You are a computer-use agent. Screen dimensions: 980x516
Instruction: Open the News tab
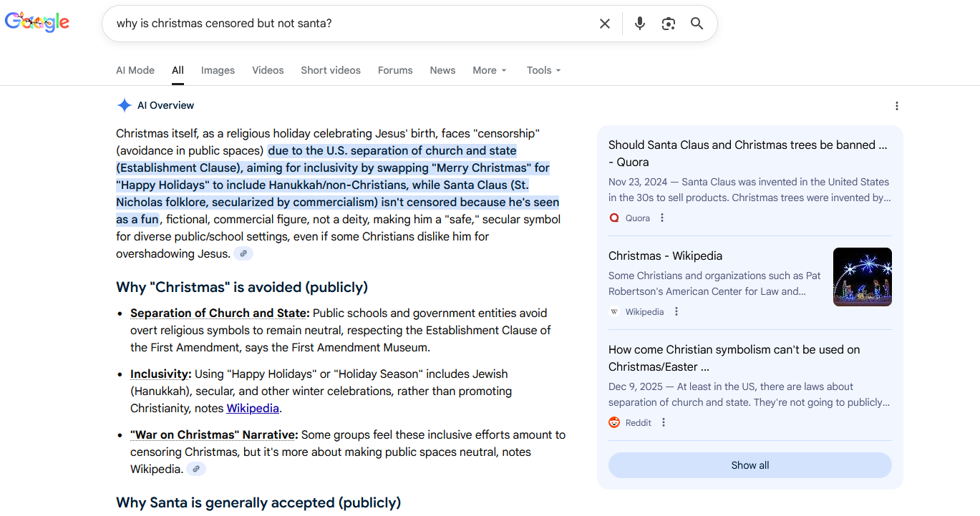442,70
